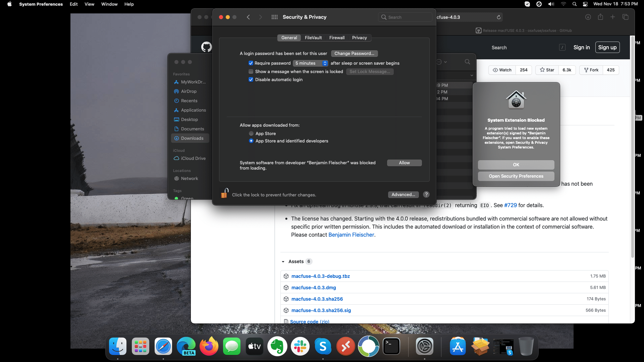
Task: Select App Store only radio option
Action: tap(251, 133)
